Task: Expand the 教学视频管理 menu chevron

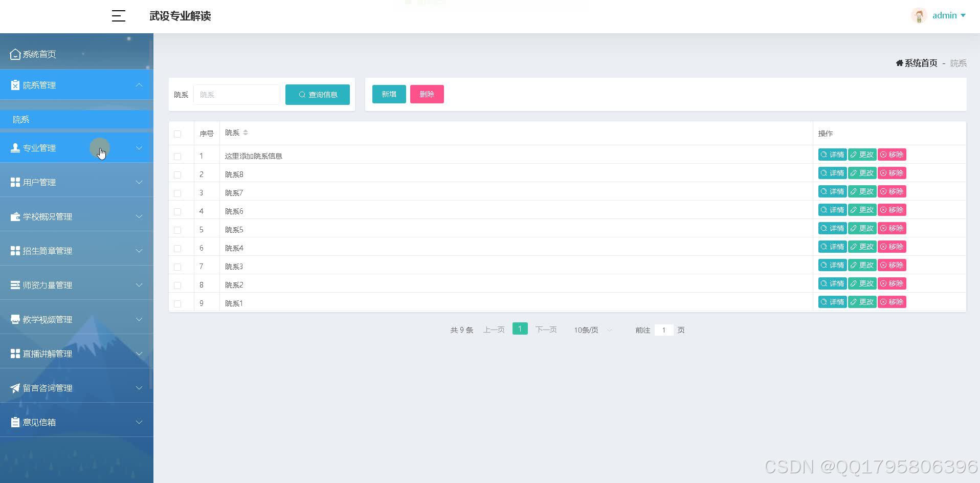Action: point(139,319)
